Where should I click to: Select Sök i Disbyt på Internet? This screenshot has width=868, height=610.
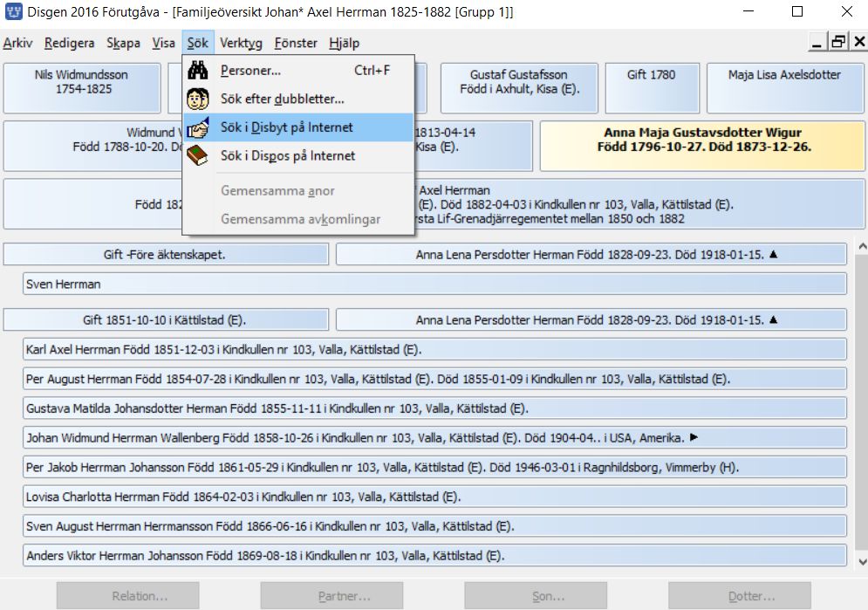[298, 127]
